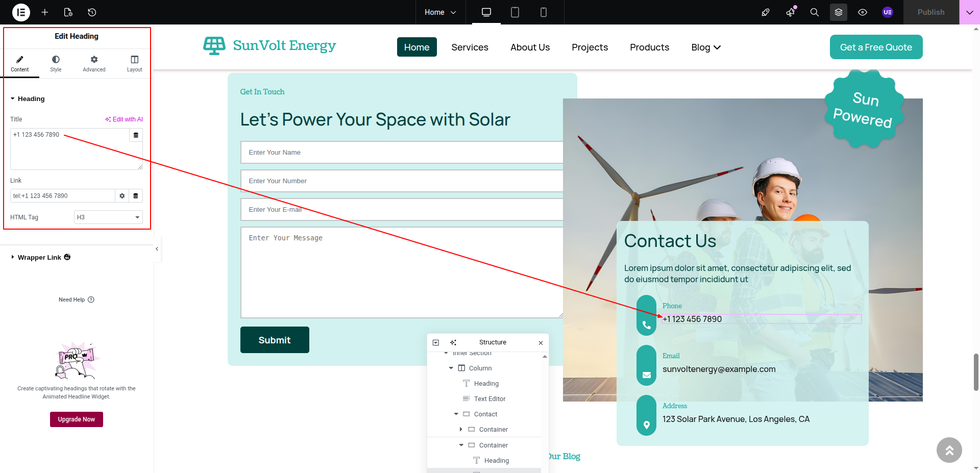This screenshot has width=980, height=473.
Task: Collapse the editor panel with arrow handle
Action: (x=157, y=249)
